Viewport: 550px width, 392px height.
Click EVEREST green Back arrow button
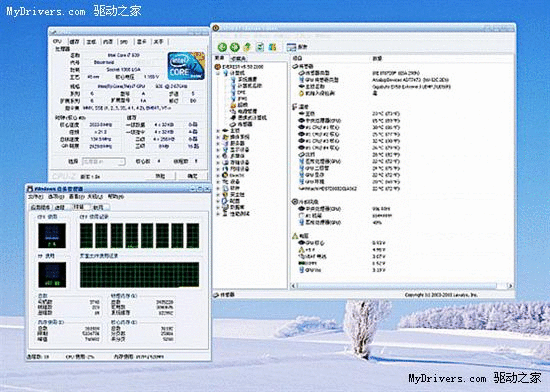click(222, 47)
